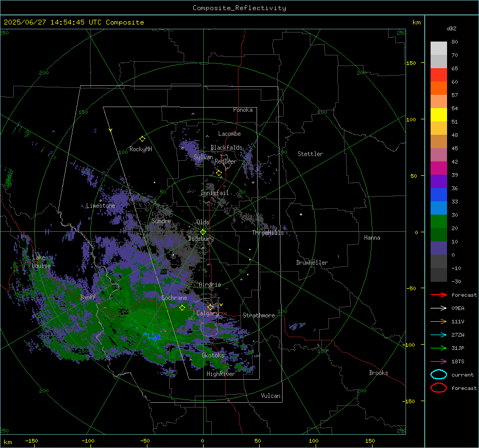Click the RedDeer city label
The width and height of the screenshot is (479, 448).
click(226, 161)
